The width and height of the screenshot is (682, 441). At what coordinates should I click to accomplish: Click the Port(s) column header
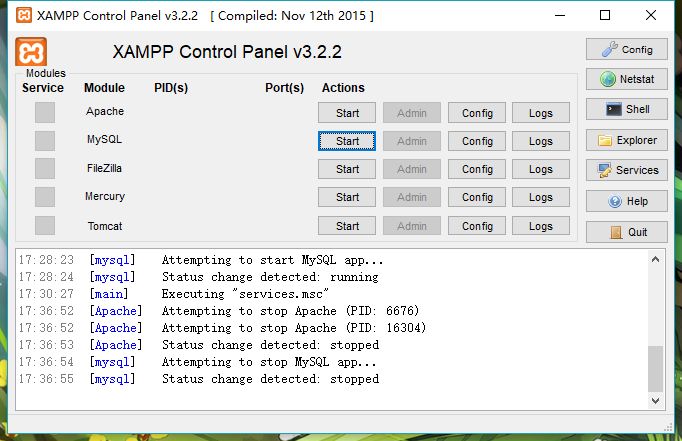[284, 88]
